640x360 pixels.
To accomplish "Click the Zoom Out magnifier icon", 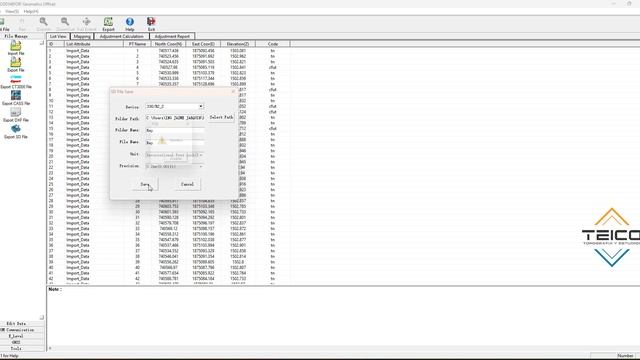I will (65, 24).
